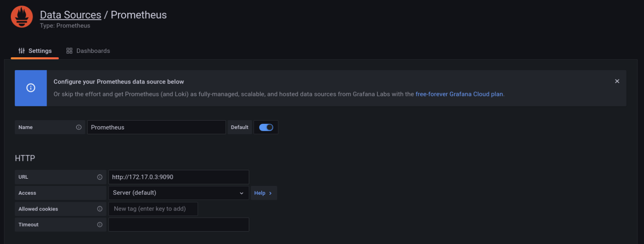Click the Name field containing Prometheus

157,127
